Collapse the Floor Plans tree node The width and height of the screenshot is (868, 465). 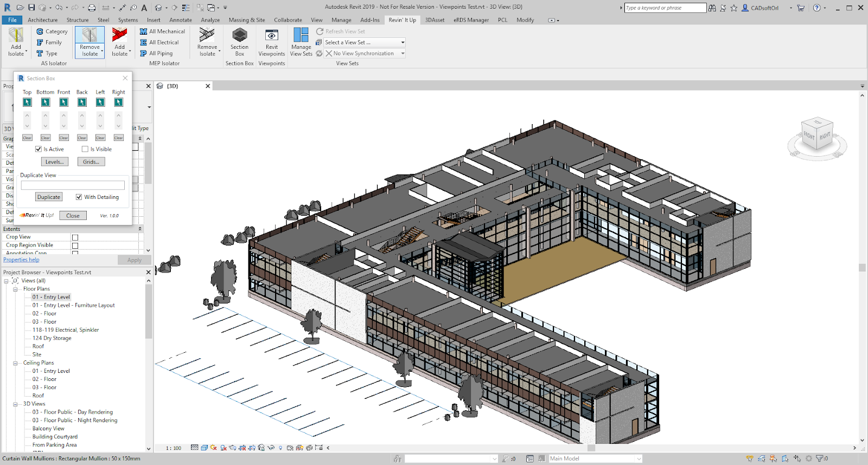coord(15,289)
